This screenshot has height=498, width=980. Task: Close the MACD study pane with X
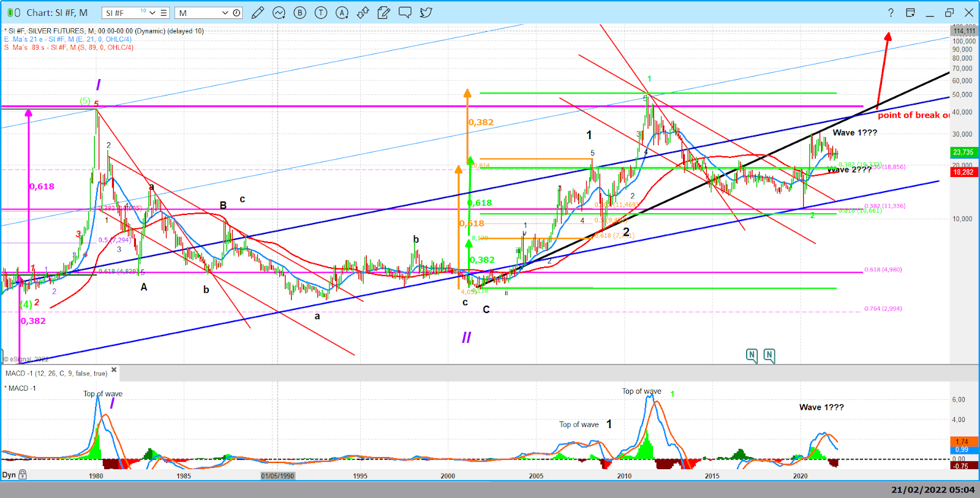coord(114,370)
